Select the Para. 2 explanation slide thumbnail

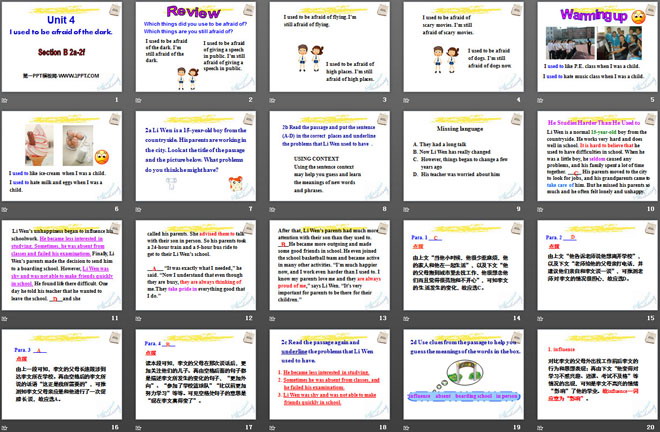click(x=597, y=265)
